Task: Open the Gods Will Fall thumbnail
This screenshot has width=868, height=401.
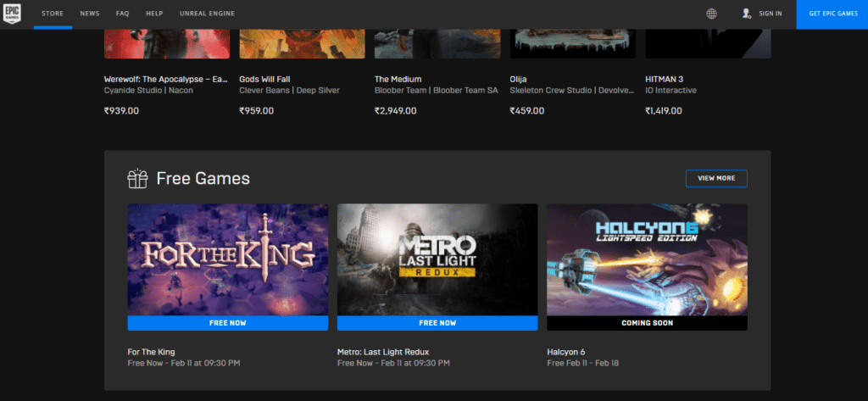Action: pyautogui.click(x=303, y=44)
